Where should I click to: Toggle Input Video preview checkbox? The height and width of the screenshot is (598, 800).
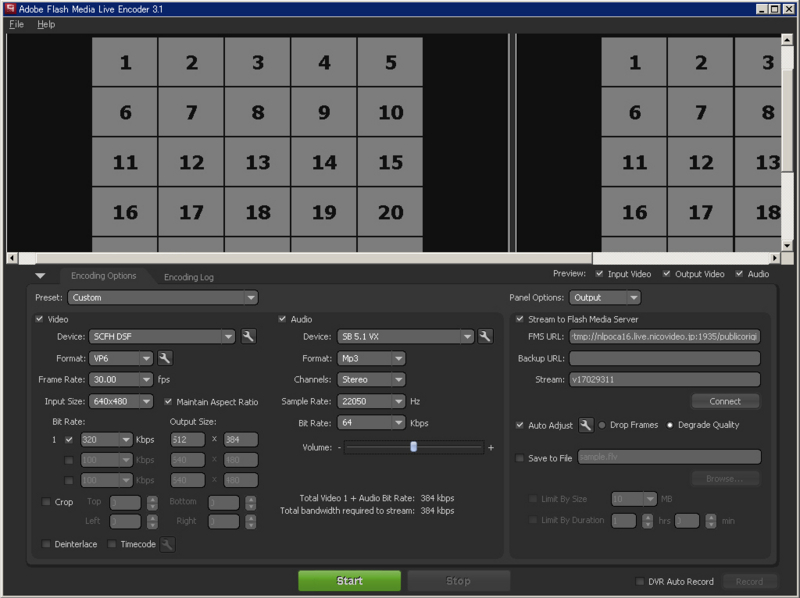click(x=599, y=274)
